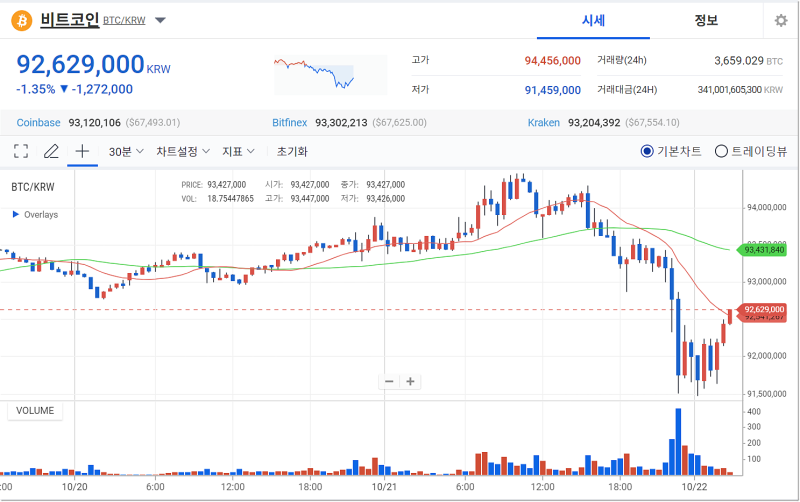Click the 비트코인 title text
The image size is (800, 502).
tap(69, 20)
